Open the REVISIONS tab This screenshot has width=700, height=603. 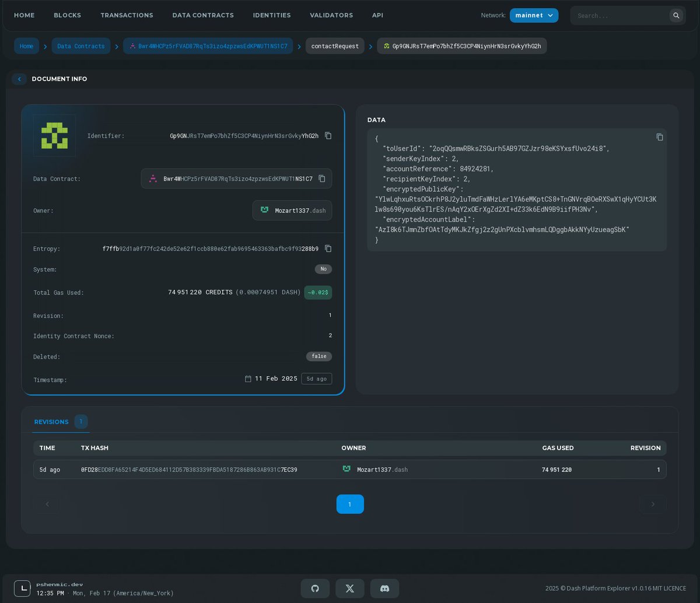pyautogui.click(x=51, y=422)
